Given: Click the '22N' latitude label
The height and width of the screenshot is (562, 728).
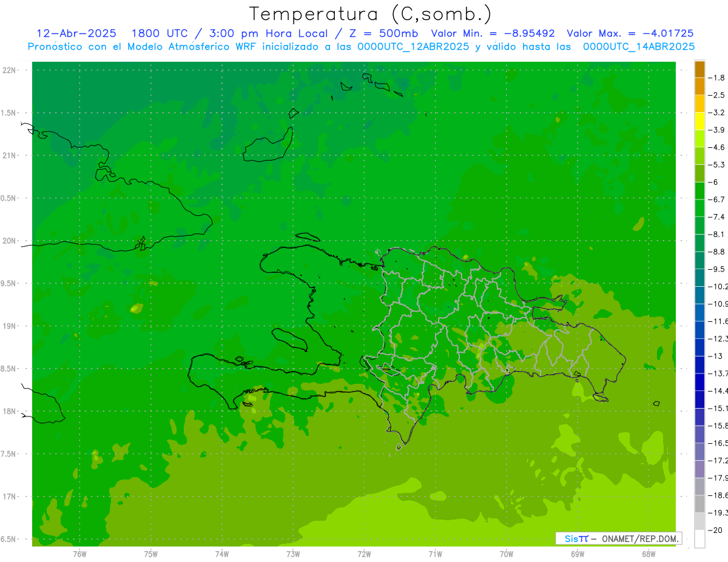Looking at the screenshot, I should [10, 70].
